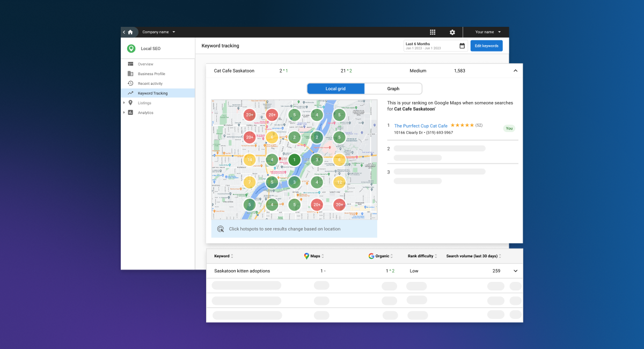The image size is (644, 349).
Task: Click the Google Maps column logo icon
Action: pos(307,256)
